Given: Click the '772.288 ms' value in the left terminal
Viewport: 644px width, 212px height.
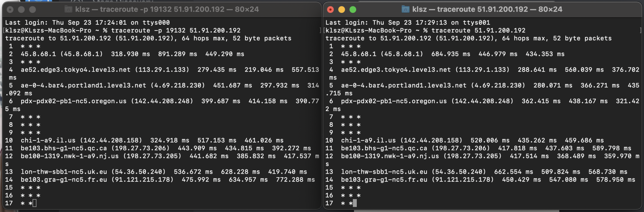Looking at the screenshot, I should [295, 180].
